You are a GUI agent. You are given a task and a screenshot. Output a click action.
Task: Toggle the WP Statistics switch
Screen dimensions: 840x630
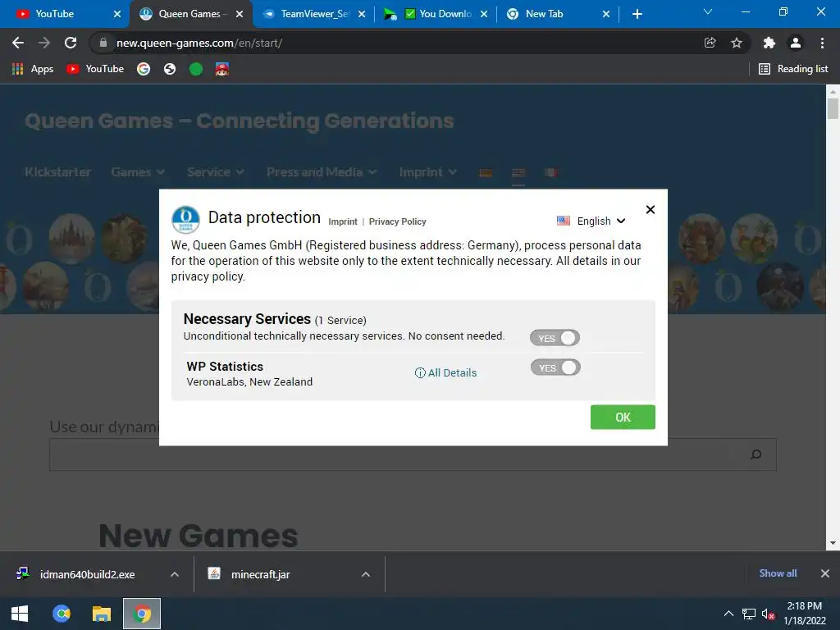[x=555, y=367]
